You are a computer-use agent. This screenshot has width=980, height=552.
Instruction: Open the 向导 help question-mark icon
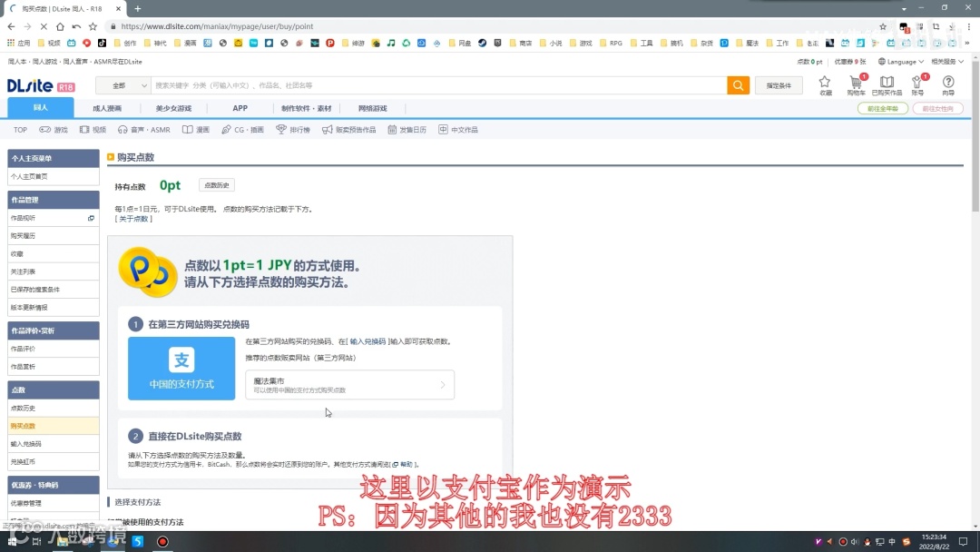[948, 85]
